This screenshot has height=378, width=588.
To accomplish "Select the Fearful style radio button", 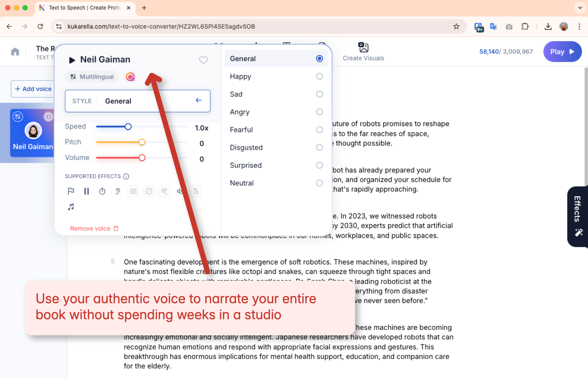I will (319, 130).
